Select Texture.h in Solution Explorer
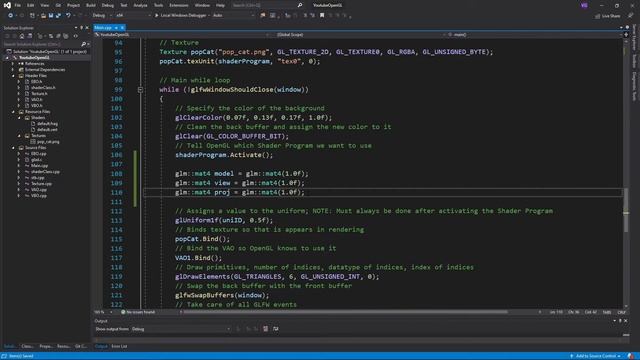The image size is (640, 360). (39, 94)
